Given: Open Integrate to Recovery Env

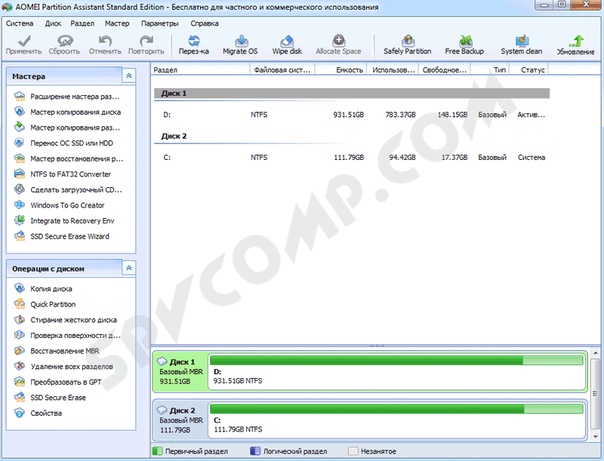Looking at the screenshot, I should tap(64, 221).
